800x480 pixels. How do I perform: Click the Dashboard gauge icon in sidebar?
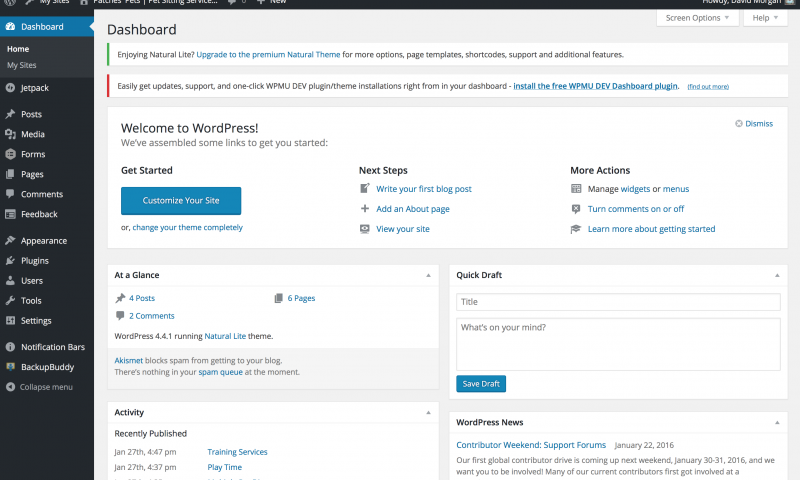[10, 27]
